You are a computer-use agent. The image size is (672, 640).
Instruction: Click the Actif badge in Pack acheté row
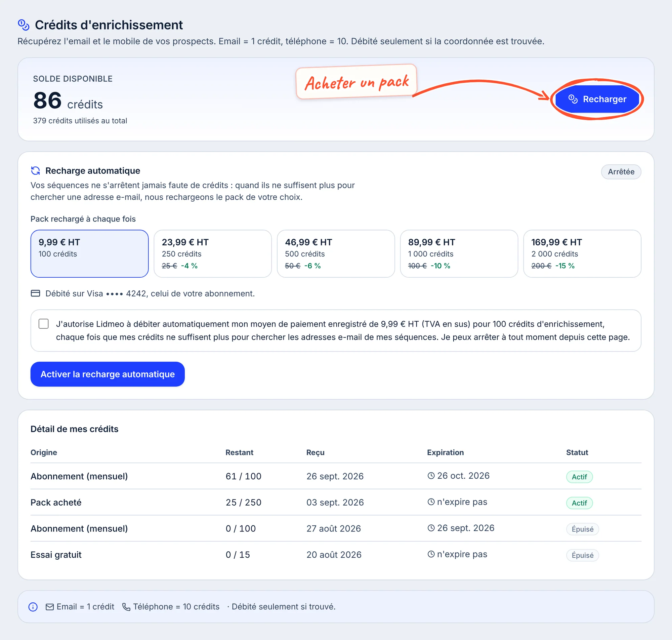pyautogui.click(x=579, y=503)
